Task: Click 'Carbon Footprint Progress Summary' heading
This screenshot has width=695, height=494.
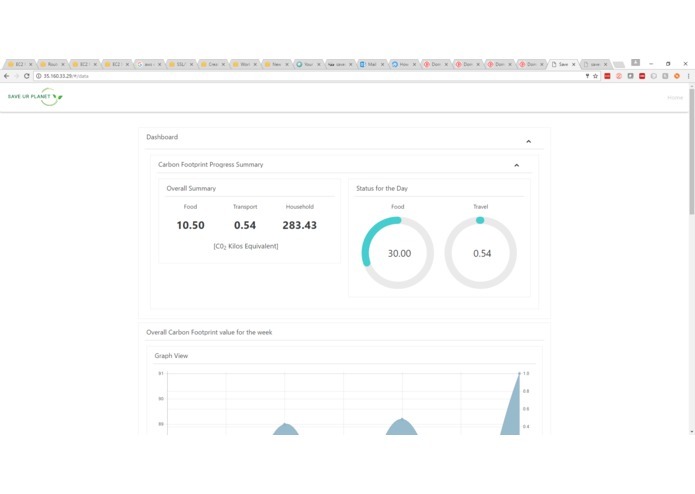Action: pos(211,164)
